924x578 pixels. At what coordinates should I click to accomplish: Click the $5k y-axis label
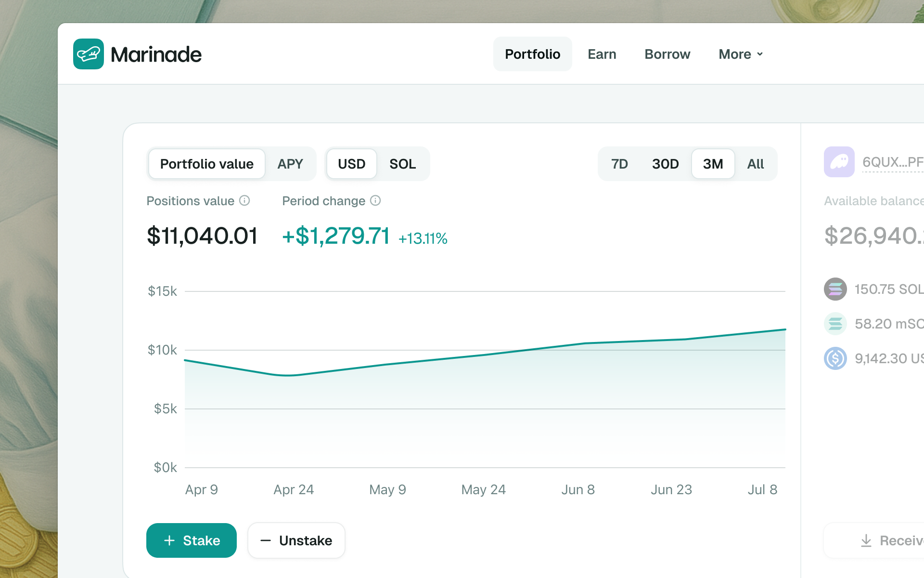[x=166, y=409]
